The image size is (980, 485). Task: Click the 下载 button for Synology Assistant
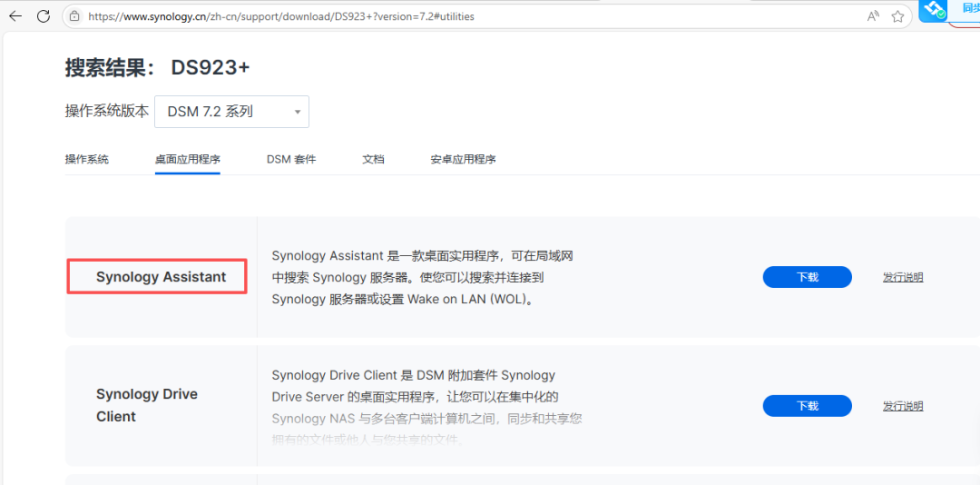[807, 277]
